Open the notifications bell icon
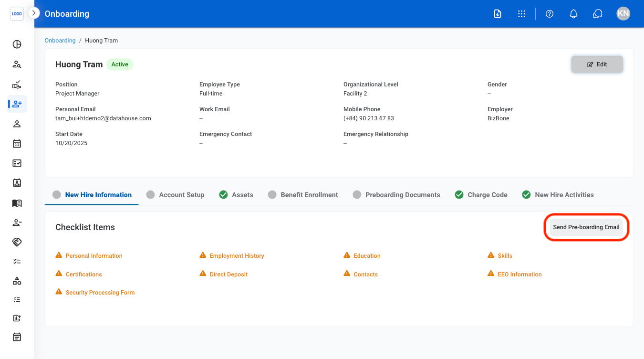The image size is (644, 359). click(x=574, y=14)
